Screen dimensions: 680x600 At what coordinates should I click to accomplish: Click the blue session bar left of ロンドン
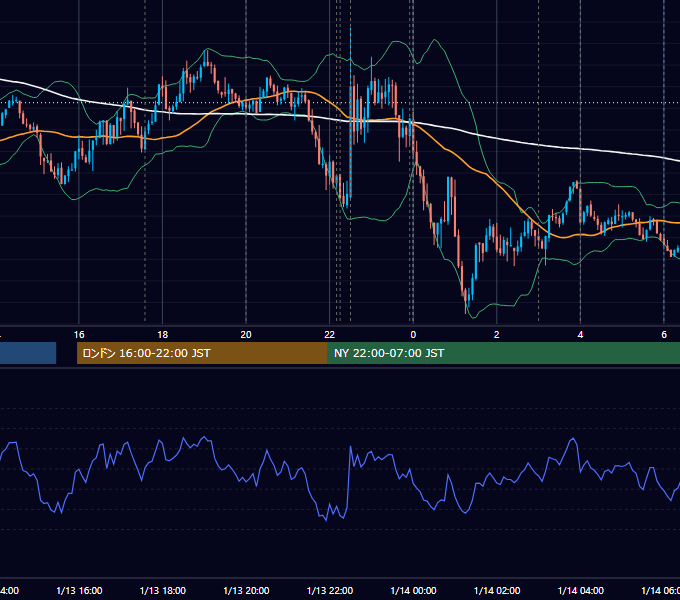click(x=28, y=353)
